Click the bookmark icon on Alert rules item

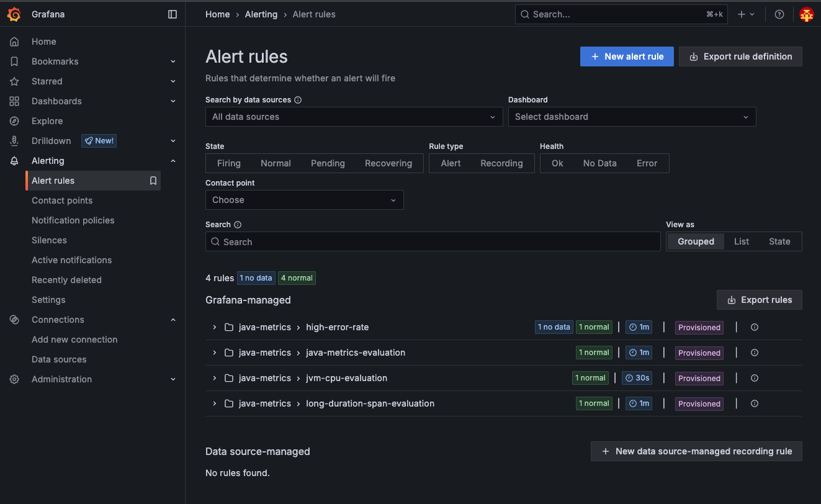pos(153,181)
